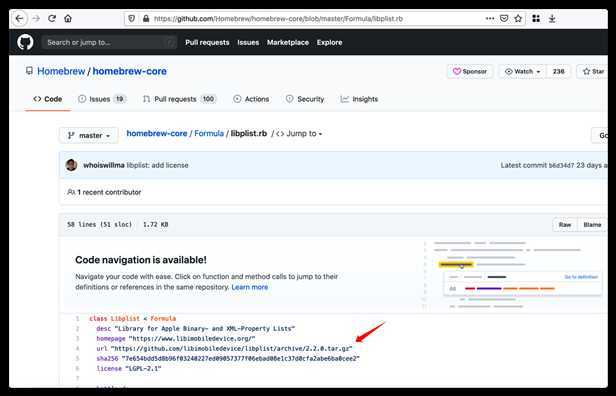
Task: Click the GitHub octocat logo
Action: tap(26, 42)
